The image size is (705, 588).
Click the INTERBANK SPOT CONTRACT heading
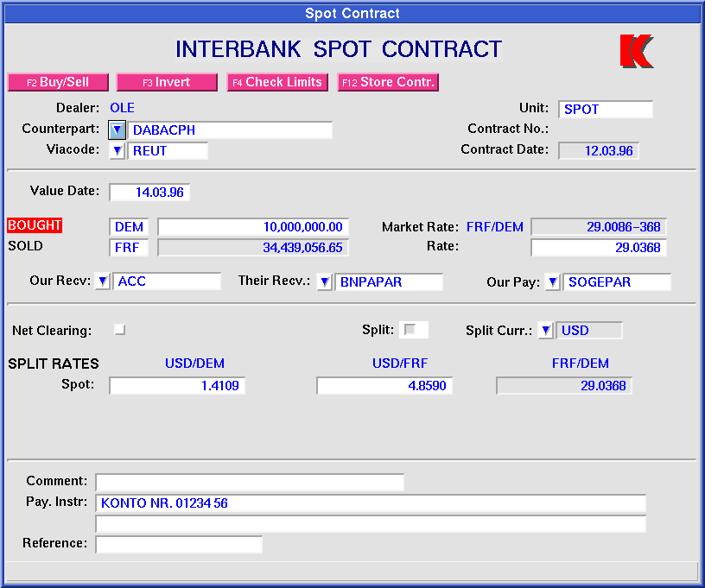tap(339, 49)
